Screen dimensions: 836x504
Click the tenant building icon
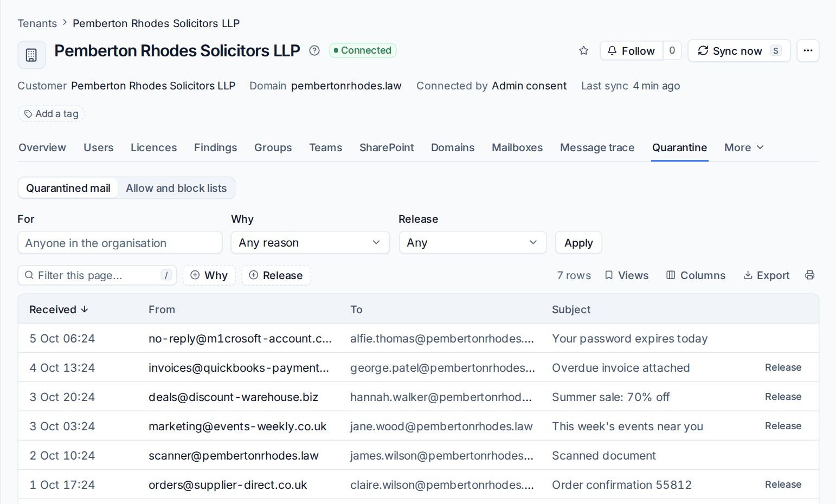pyautogui.click(x=31, y=55)
